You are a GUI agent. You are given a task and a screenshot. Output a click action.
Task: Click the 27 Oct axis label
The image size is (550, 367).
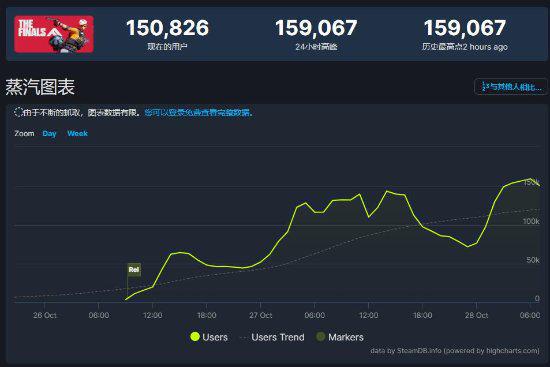[x=260, y=315]
